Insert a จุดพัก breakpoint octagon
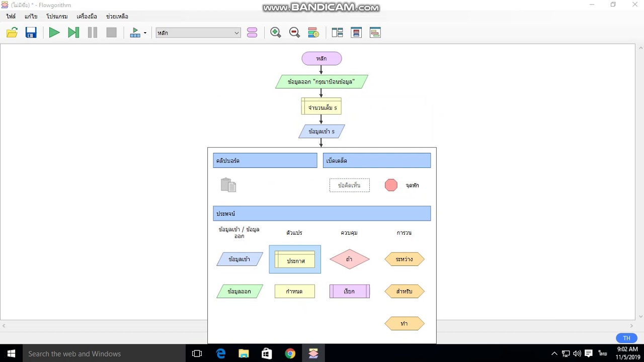 click(x=391, y=186)
